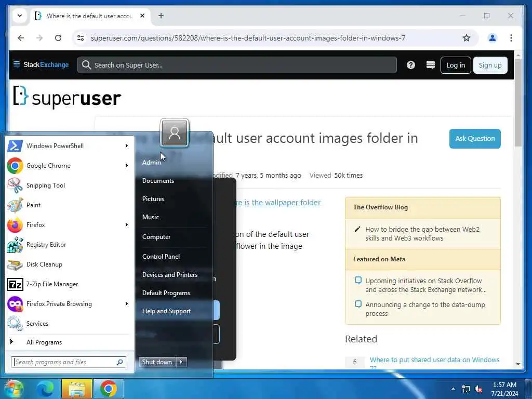Go back in Chrome

point(21,38)
